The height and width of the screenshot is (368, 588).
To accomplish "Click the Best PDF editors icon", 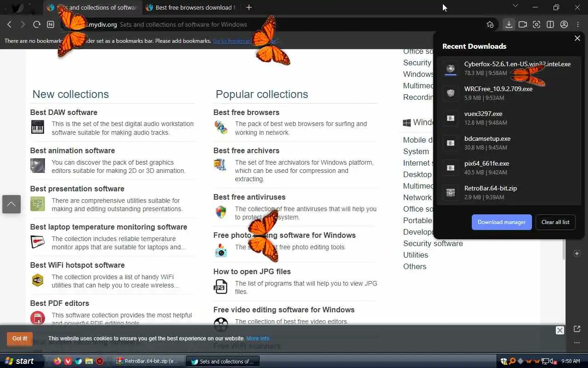I will [38, 318].
